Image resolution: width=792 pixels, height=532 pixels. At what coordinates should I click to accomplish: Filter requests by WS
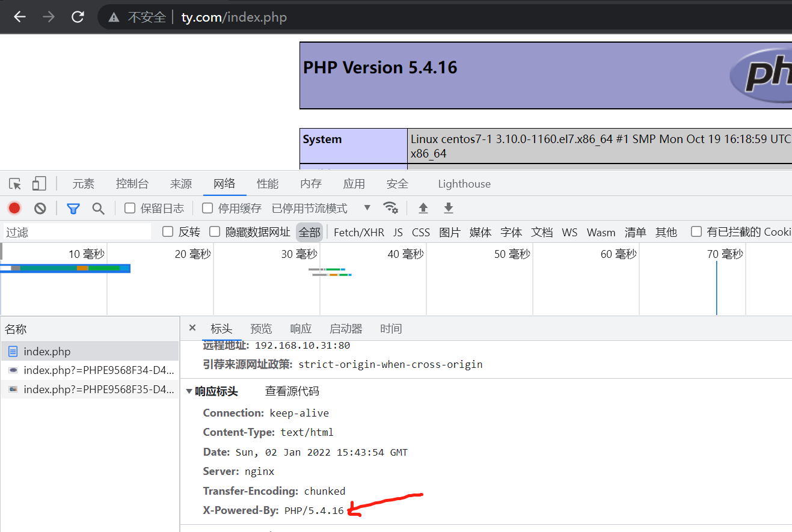(x=569, y=232)
